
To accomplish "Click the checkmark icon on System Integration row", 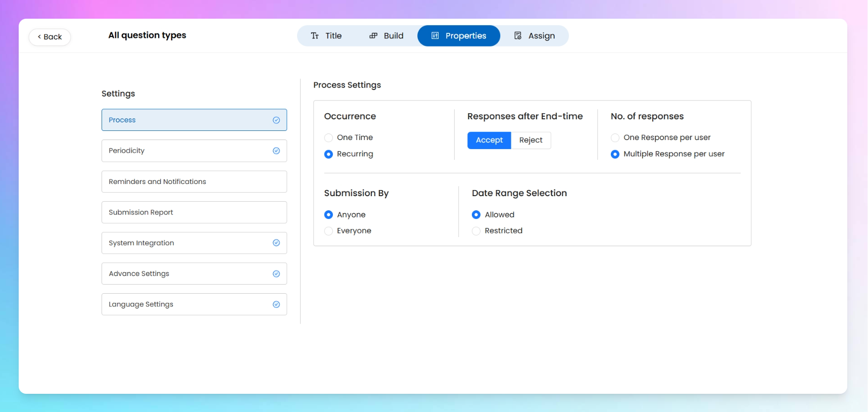I will point(276,243).
